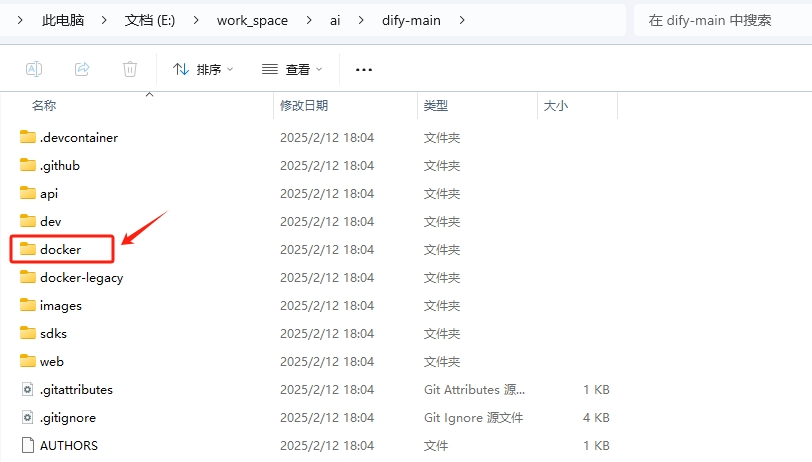Click work_space breadcrumb segment
812x462 pixels.
pos(252,20)
